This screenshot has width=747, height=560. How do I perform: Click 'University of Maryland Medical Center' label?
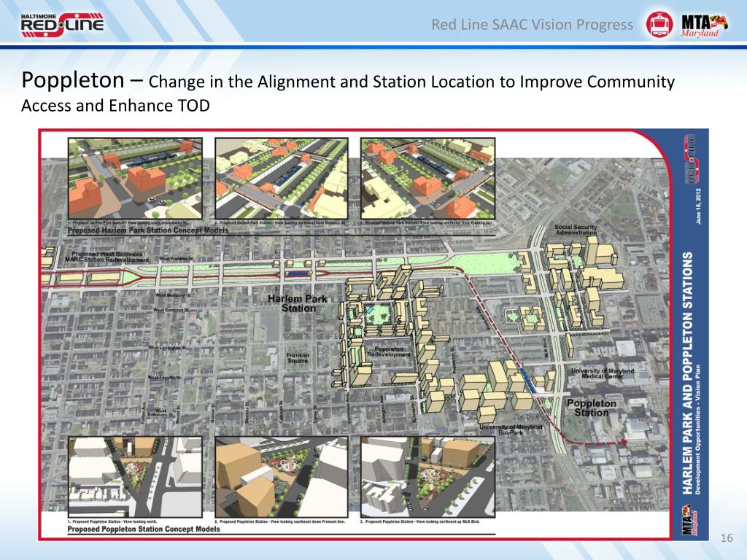603,373
